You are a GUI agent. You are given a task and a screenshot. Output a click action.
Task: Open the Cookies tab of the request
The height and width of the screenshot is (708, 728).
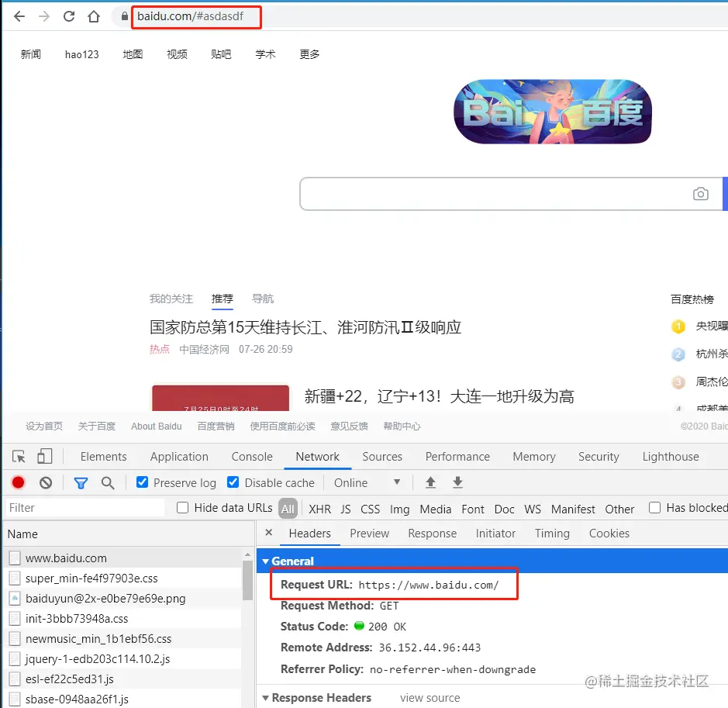click(x=609, y=534)
